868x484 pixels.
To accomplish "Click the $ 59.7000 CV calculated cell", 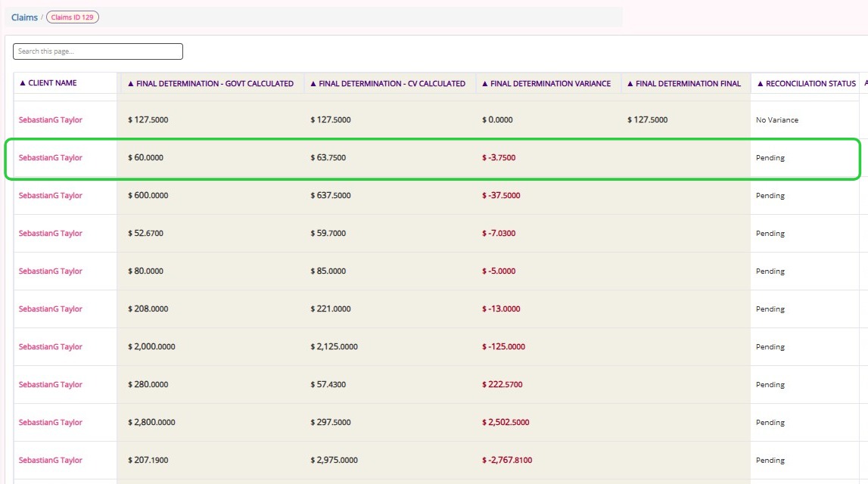I will 328,234.
